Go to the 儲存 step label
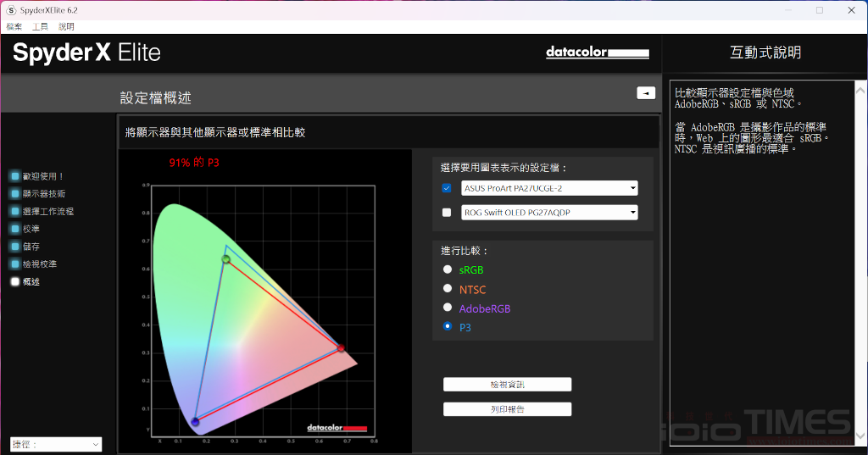 pos(31,247)
